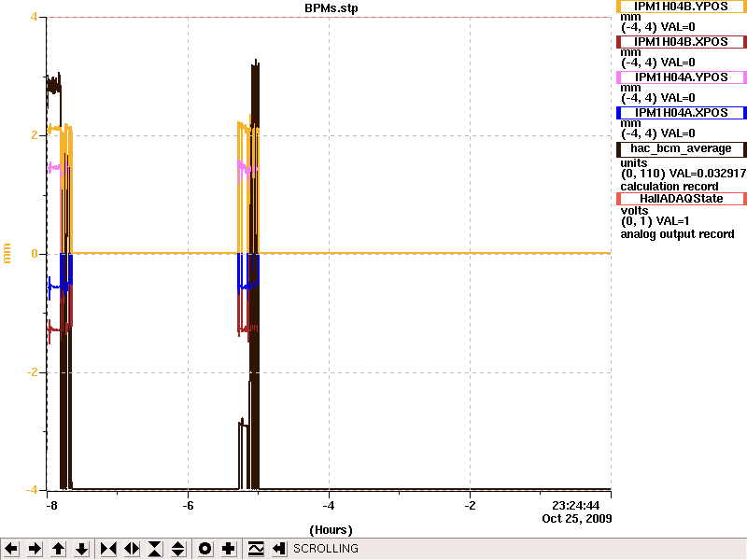747x560 pixels.
Task: Click the VAL=0.032917 readout text
Action: [708, 174]
